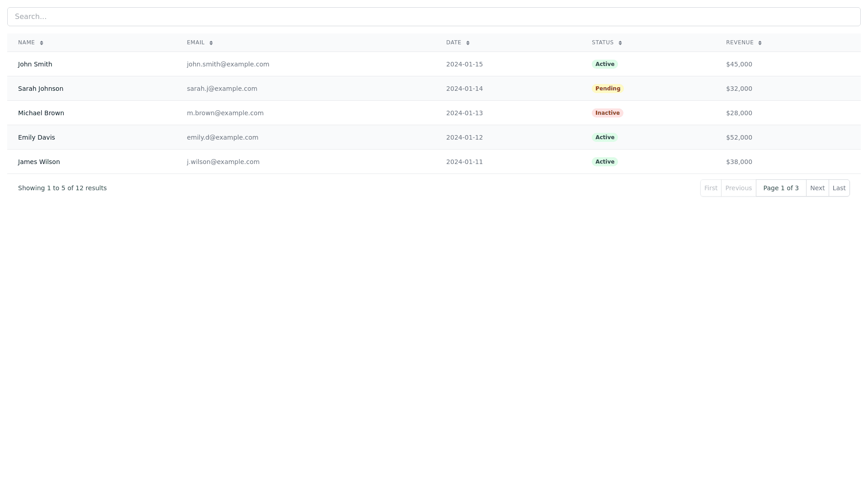The image size is (868, 488).
Task: Focus the Search input field
Action: click(434, 17)
